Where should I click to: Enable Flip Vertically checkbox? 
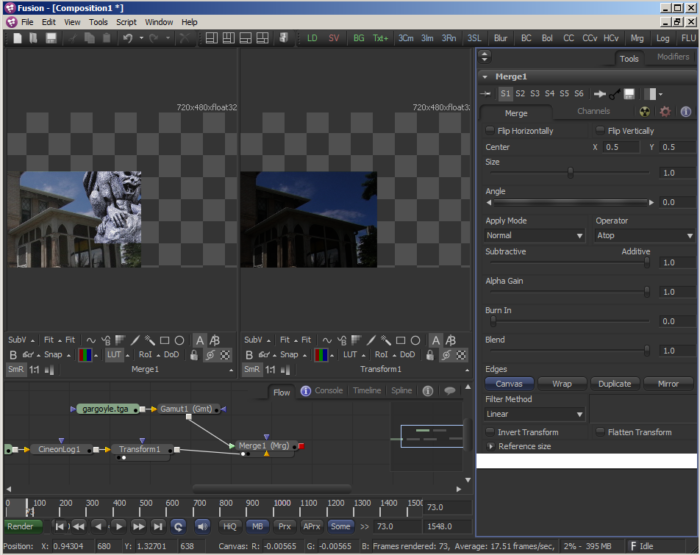click(x=600, y=130)
